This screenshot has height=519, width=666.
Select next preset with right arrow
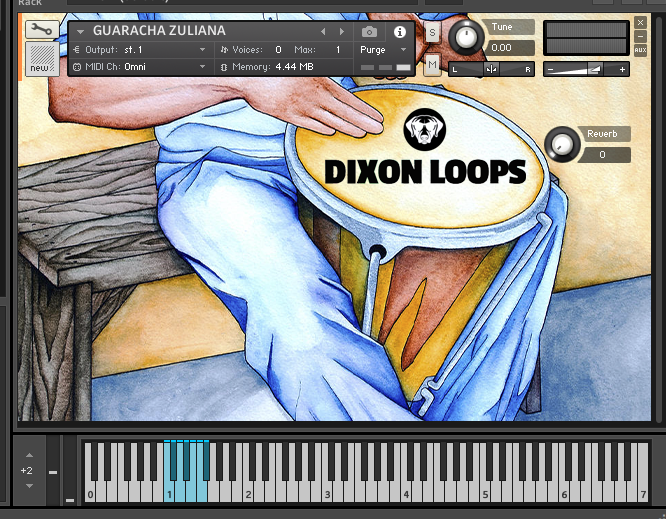click(342, 31)
